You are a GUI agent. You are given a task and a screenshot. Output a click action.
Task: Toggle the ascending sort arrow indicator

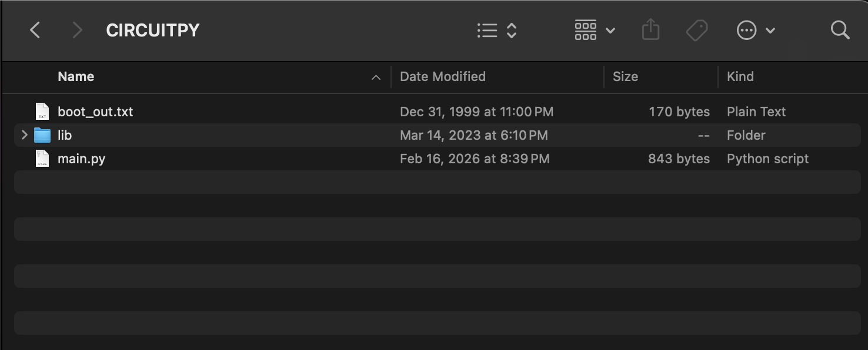click(x=376, y=78)
